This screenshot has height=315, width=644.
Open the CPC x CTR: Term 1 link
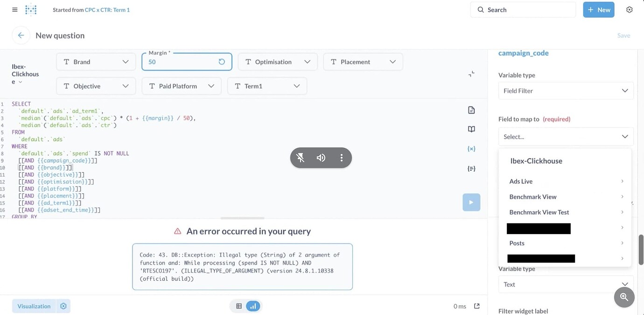pyautogui.click(x=107, y=10)
